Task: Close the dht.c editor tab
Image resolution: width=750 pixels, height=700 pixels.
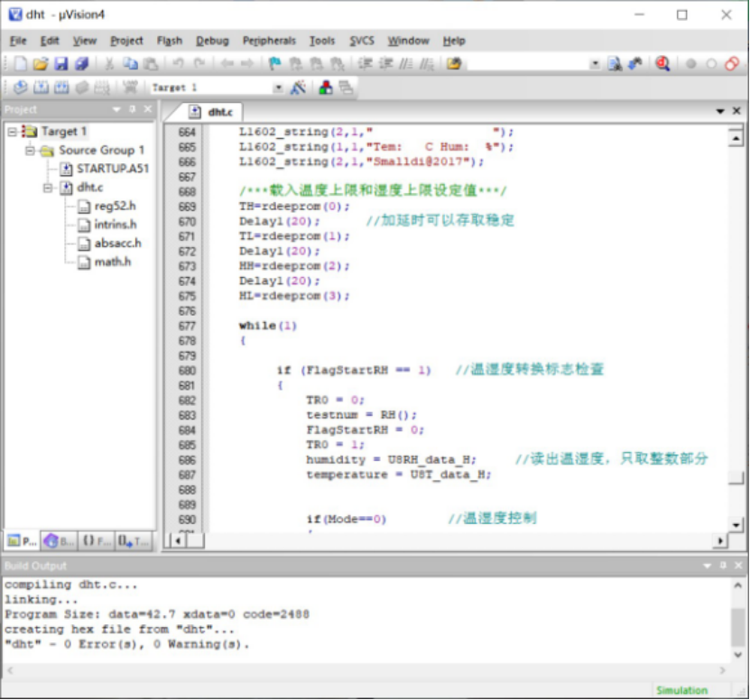Action: coord(736,111)
